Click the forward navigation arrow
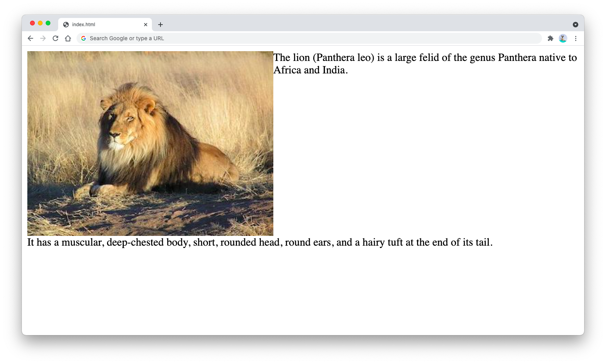 (43, 38)
